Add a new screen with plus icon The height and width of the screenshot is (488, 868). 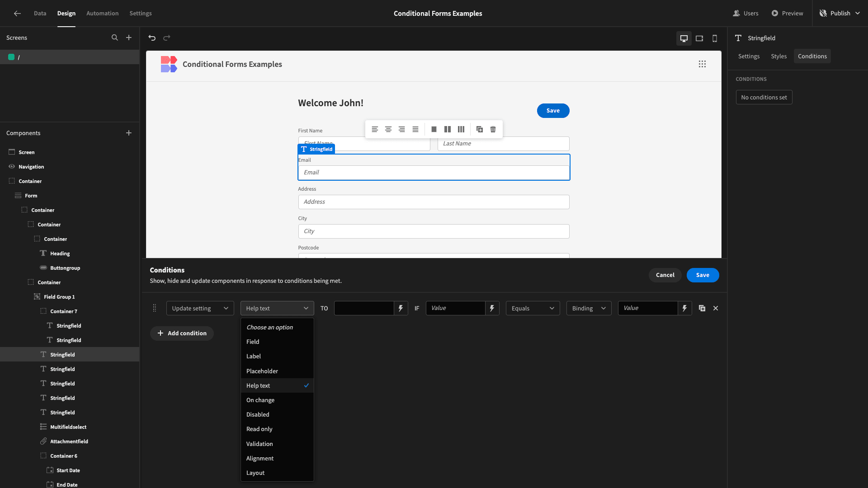129,38
